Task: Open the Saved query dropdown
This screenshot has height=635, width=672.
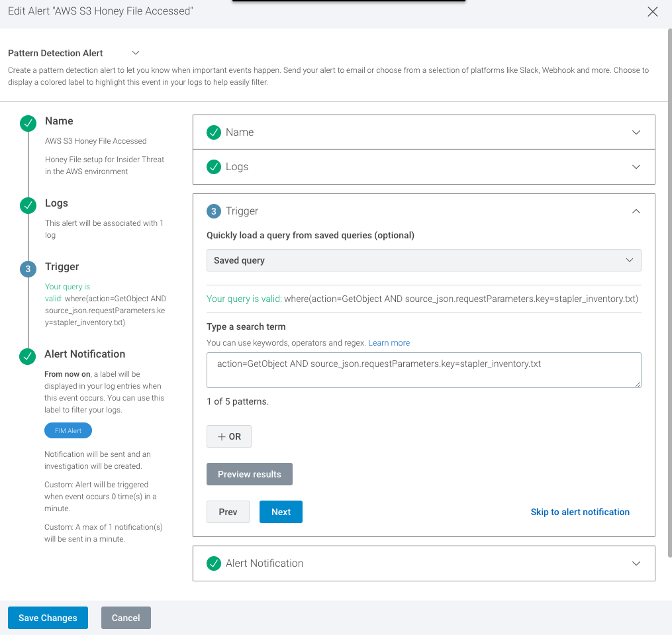Action: coord(424,260)
